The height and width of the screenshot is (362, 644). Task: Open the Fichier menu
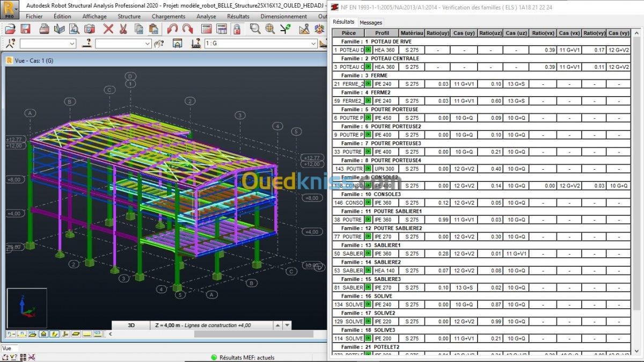coord(34,16)
